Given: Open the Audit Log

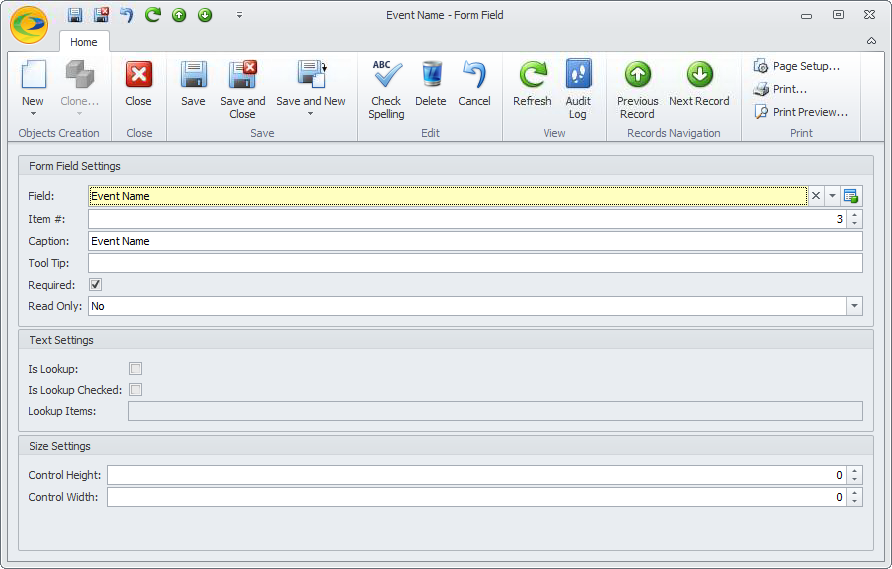Looking at the screenshot, I should [x=578, y=89].
